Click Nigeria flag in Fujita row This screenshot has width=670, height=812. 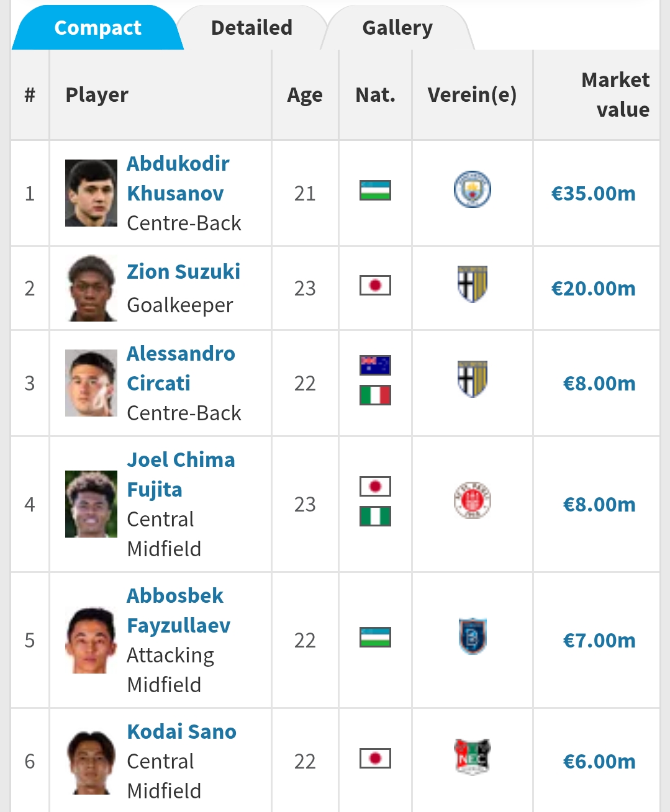point(375,517)
